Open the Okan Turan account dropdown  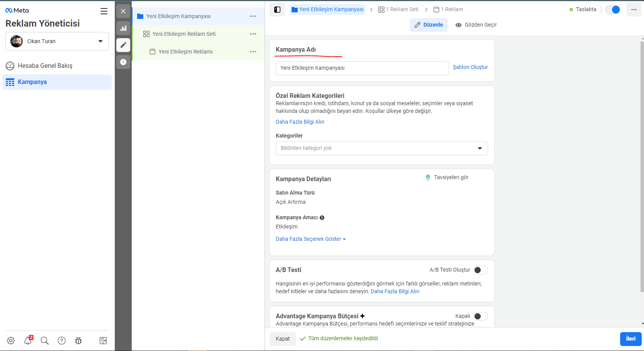pyautogui.click(x=57, y=41)
